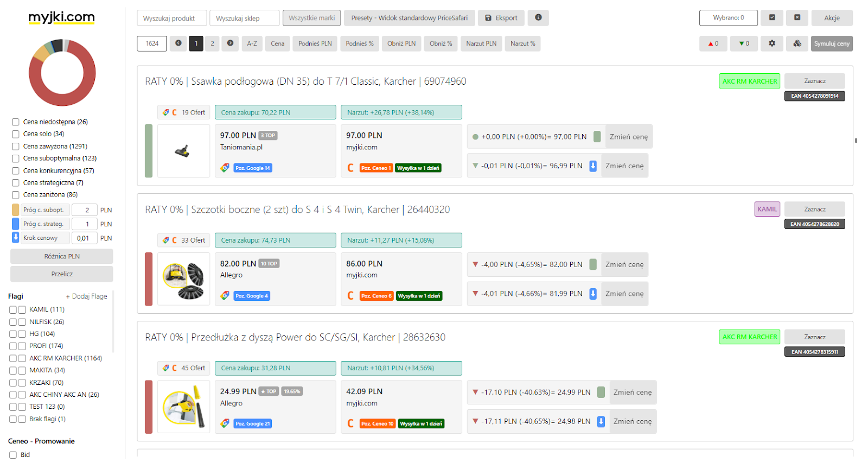Click orange Ceneo C icon under 42.09 PLN myjki.com

(350, 423)
